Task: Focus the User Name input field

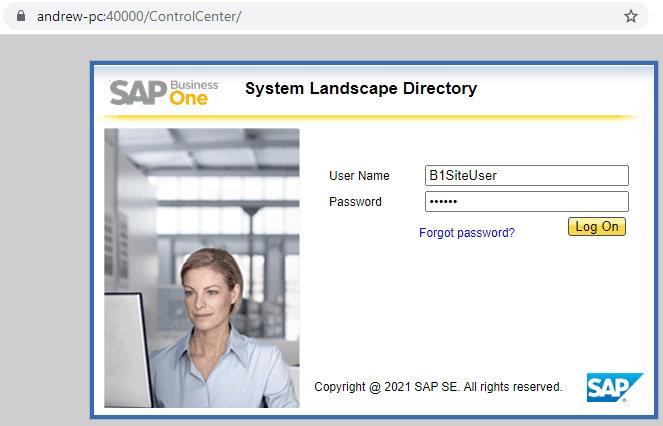Action: click(526, 176)
